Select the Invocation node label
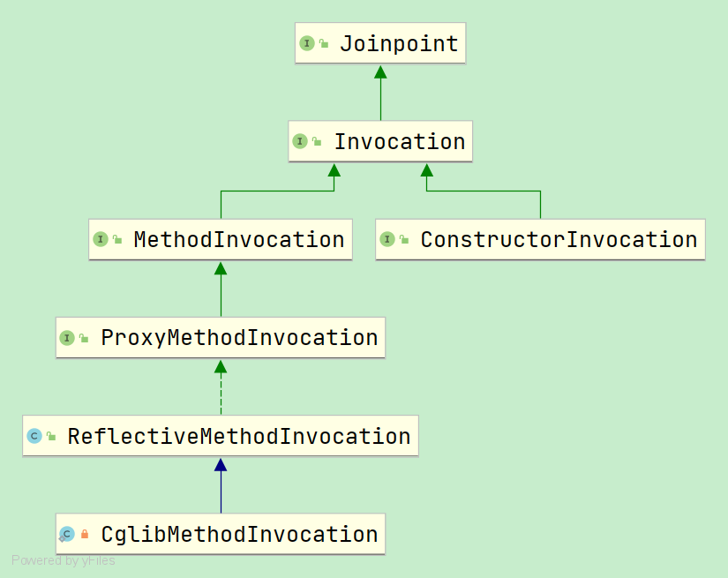This screenshot has height=578, width=728. 399,141
